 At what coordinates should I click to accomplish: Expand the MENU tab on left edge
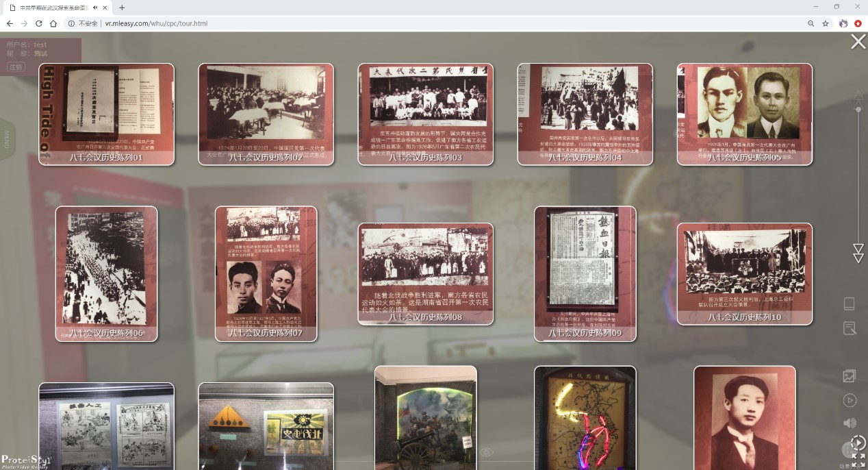point(7,139)
